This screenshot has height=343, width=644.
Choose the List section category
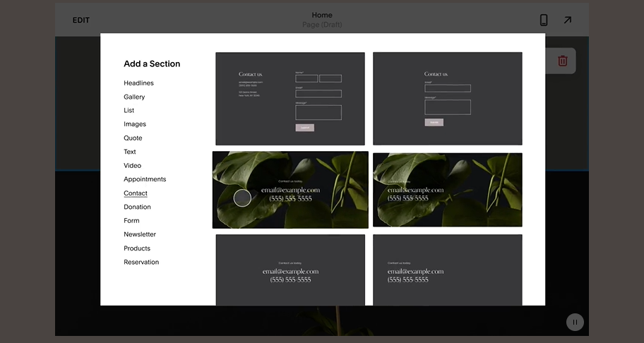click(129, 111)
